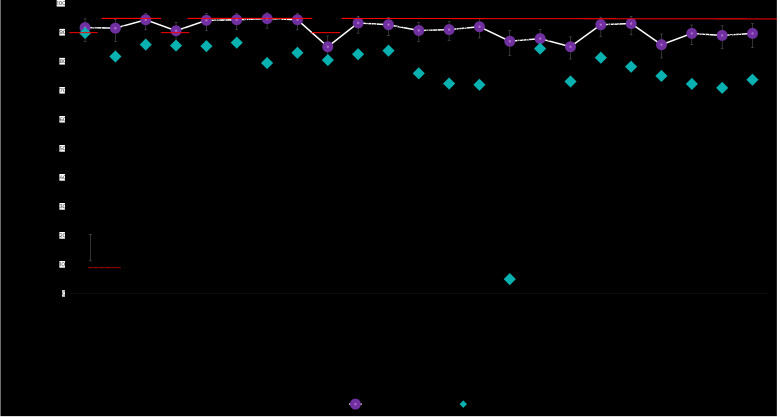Click the 0 label on the y-axis
Viewport: 780px width, 417px height.
tap(62, 294)
